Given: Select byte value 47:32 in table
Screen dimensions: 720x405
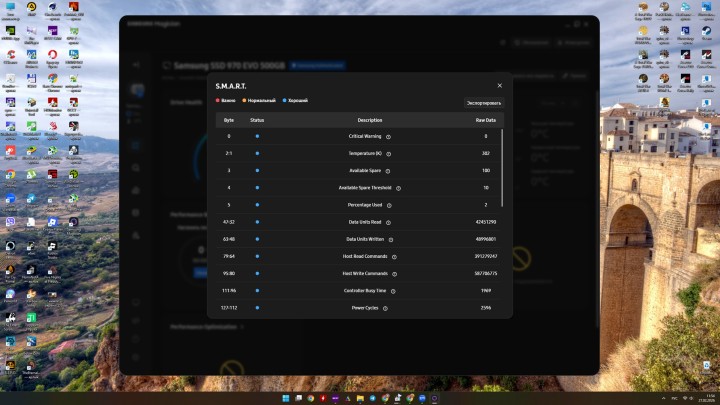Looking at the screenshot, I should (x=229, y=222).
